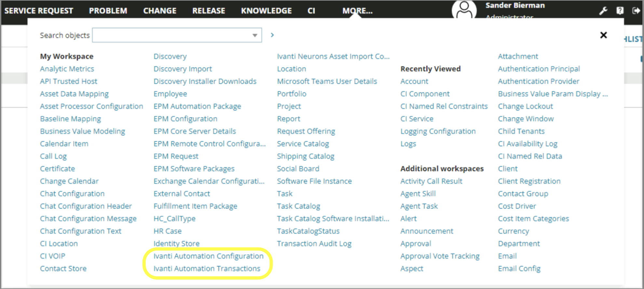Select the CI tab

click(311, 11)
